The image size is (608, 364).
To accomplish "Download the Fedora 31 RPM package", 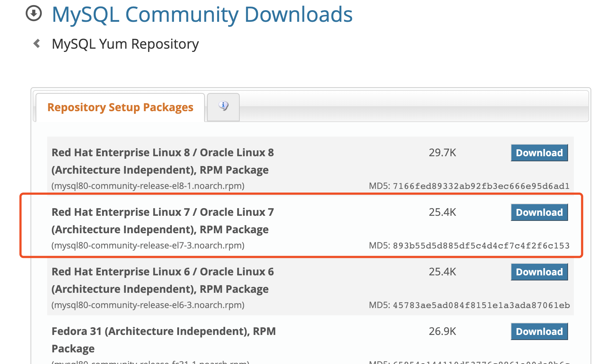I will [x=539, y=331].
